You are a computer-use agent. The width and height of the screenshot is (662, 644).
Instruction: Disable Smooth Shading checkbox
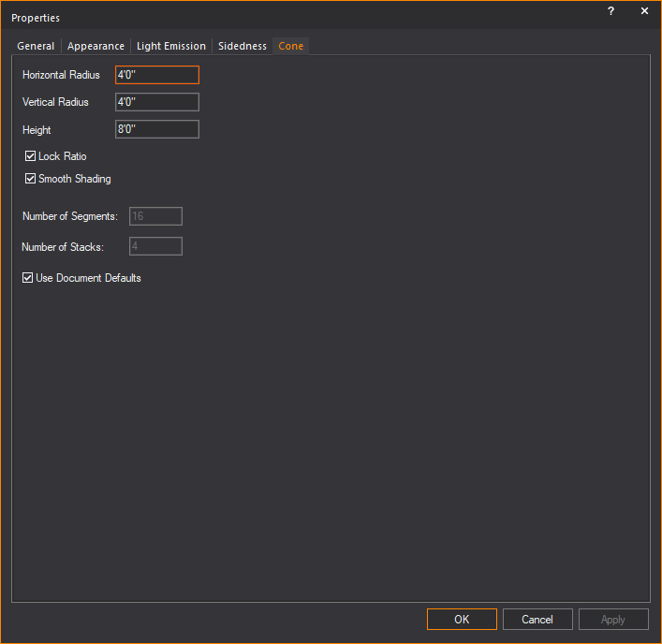point(30,179)
